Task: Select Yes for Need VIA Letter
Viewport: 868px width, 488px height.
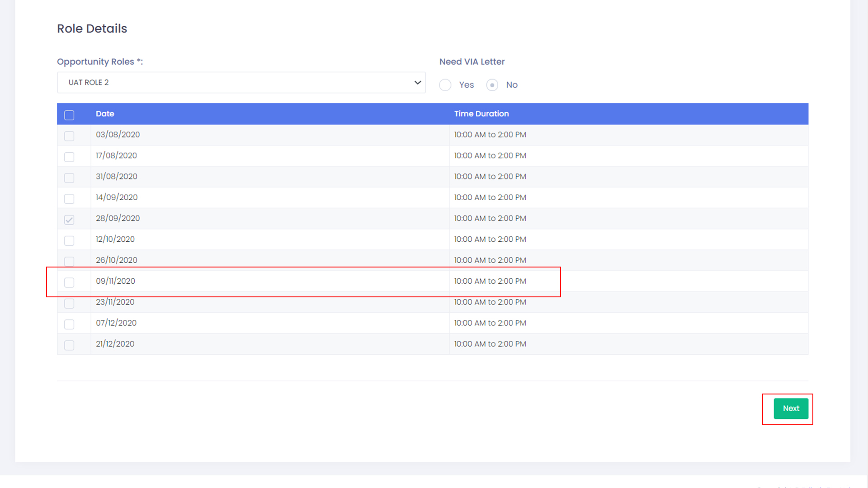Action: (445, 85)
